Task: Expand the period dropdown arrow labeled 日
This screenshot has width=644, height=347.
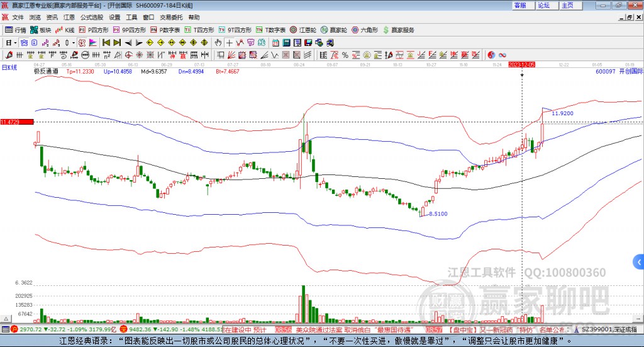Action: pos(16,43)
